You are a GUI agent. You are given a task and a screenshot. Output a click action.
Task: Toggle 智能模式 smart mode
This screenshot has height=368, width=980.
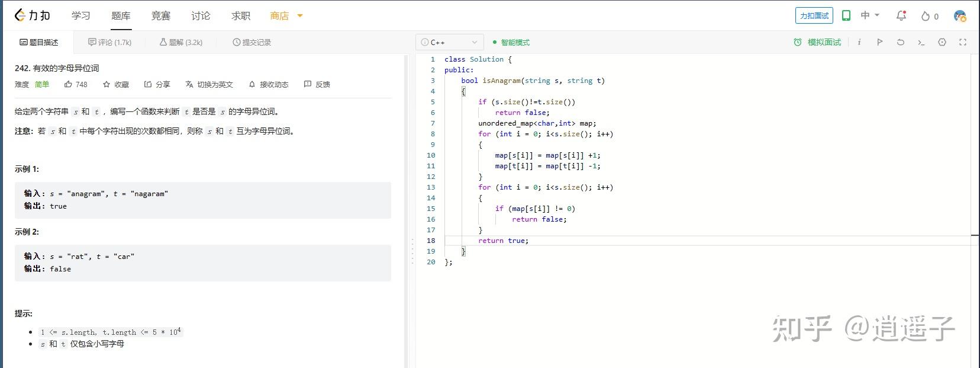click(x=511, y=42)
